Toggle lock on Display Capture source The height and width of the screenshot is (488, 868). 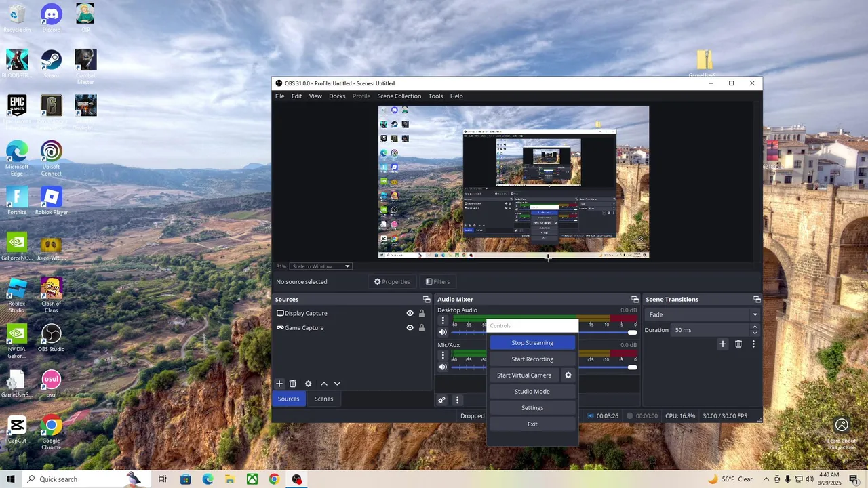pyautogui.click(x=422, y=313)
